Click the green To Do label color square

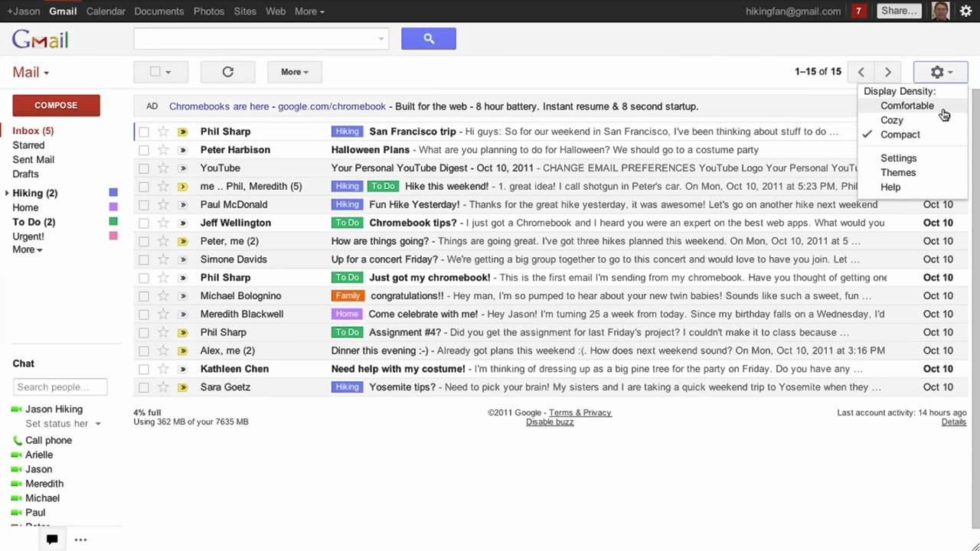click(113, 222)
